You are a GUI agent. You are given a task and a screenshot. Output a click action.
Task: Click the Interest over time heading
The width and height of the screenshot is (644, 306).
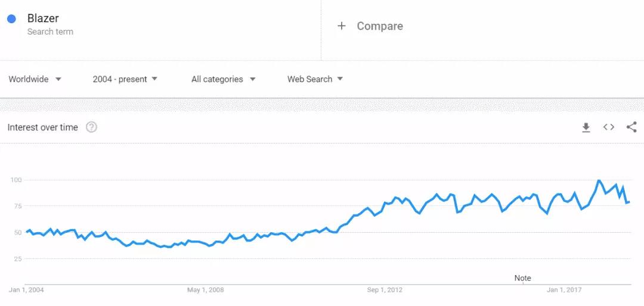tap(43, 127)
